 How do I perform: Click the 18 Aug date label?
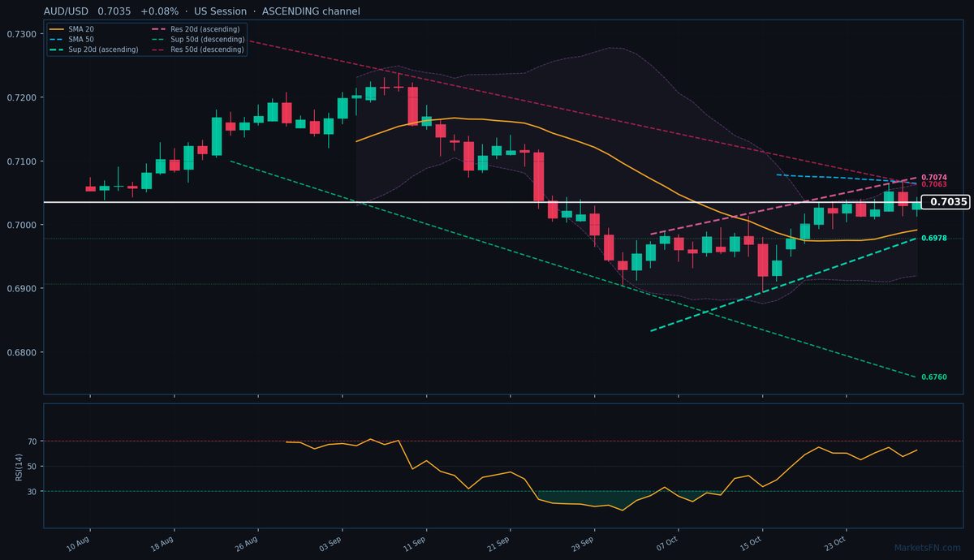(161, 542)
